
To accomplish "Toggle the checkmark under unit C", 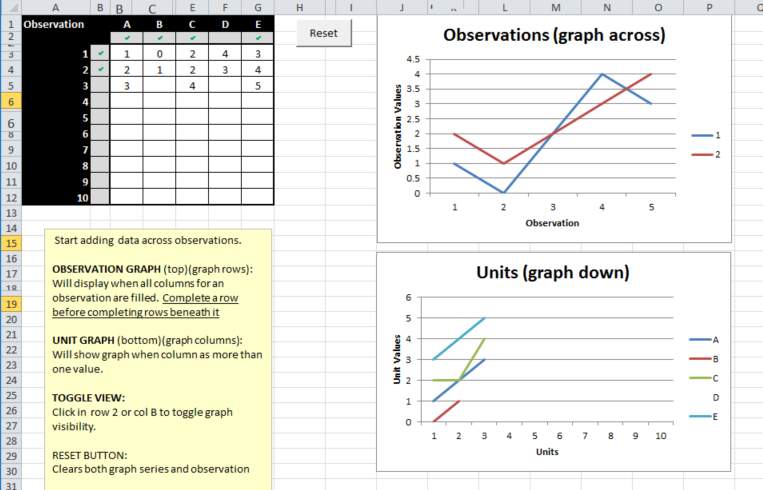I will click(192, 38).
